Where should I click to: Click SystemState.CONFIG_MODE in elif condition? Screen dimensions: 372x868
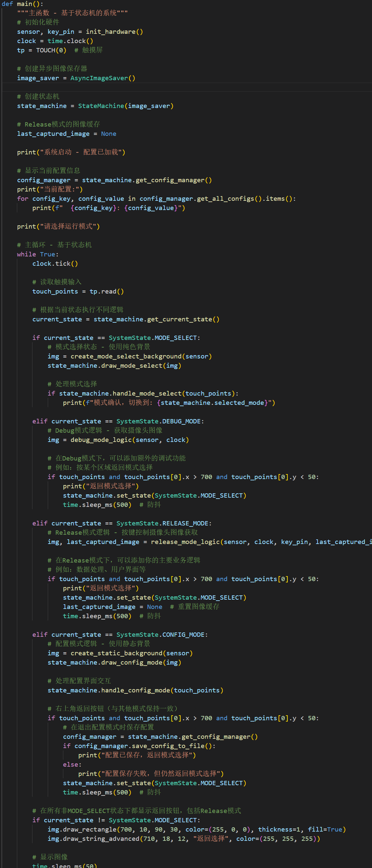coord(162,635)
